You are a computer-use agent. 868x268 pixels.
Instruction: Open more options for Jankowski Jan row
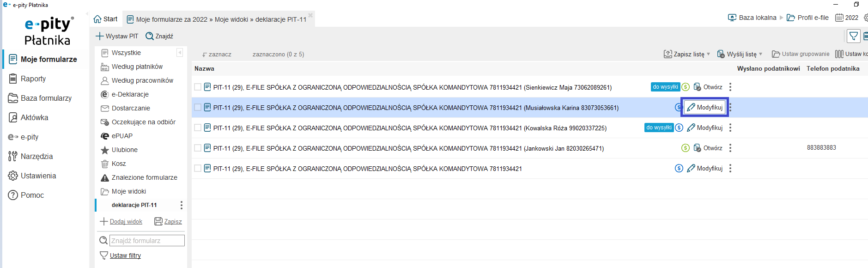click(x=730, y=148)
